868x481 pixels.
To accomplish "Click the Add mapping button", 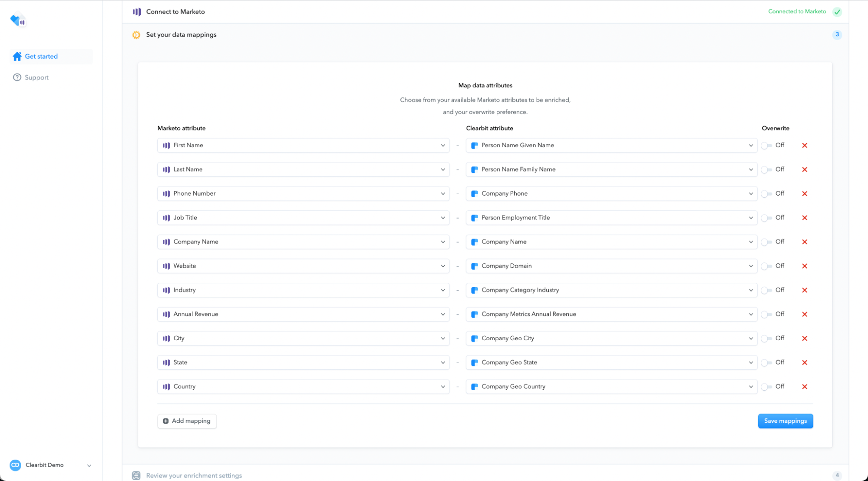I will [187, 421].
